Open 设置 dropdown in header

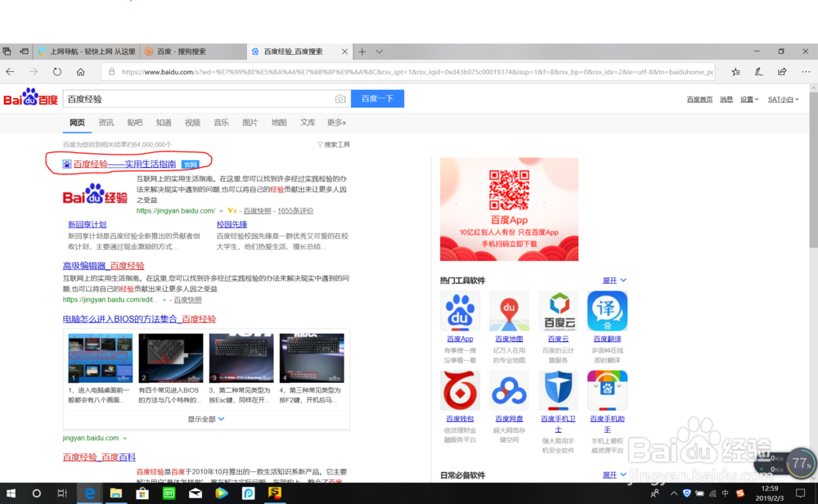click(x=749, y=99)
